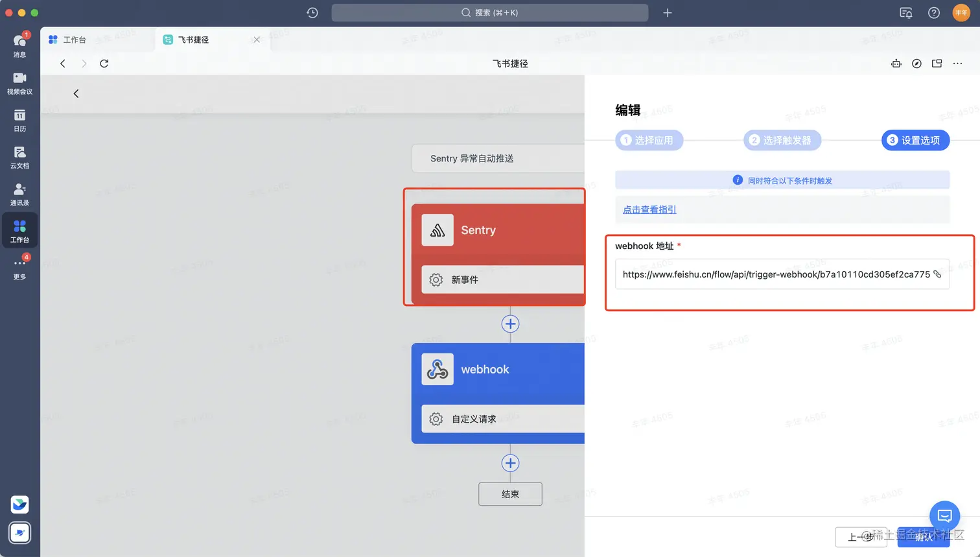Click the search bar at top
The width and height of the screenshot is (980, 557).
tap(489, 12)
